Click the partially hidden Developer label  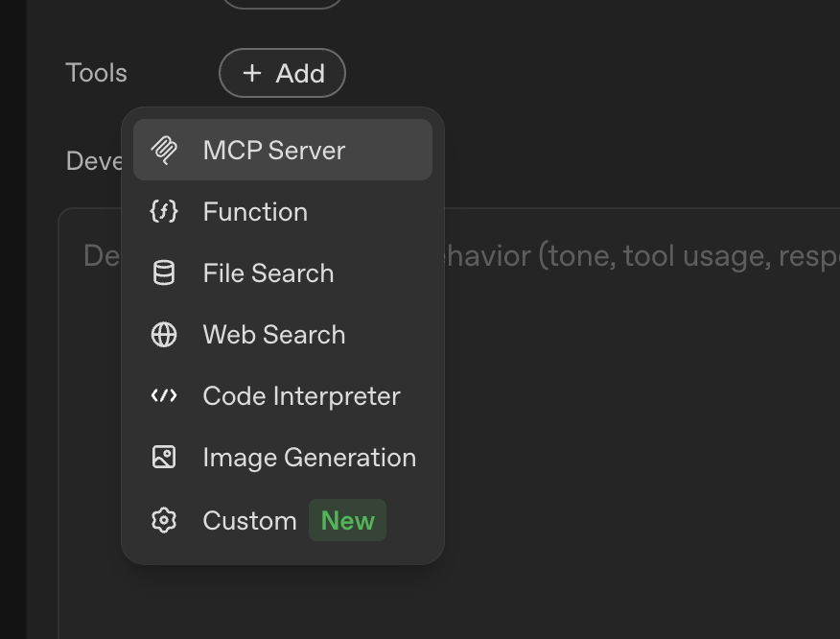(x=93, y=161)
